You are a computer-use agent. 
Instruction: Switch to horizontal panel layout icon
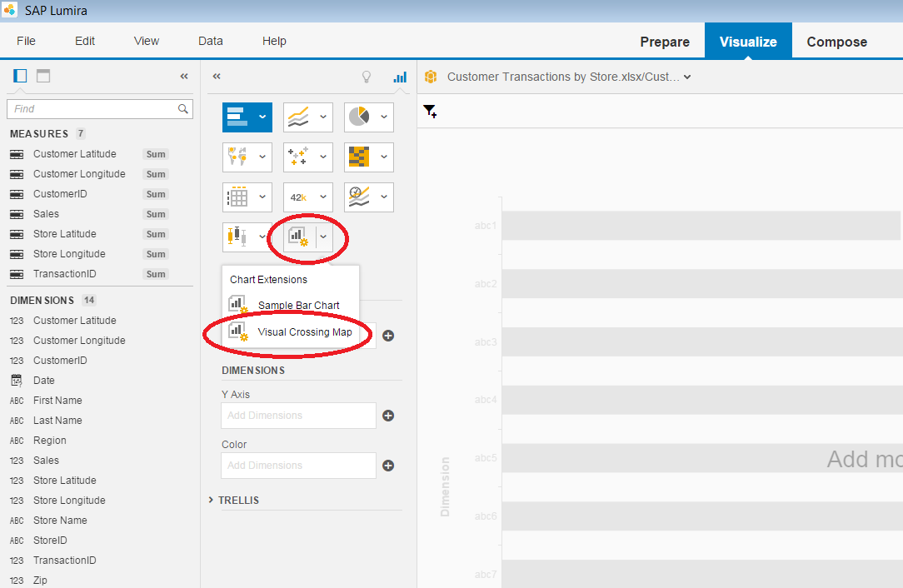(x=43, y=76)
